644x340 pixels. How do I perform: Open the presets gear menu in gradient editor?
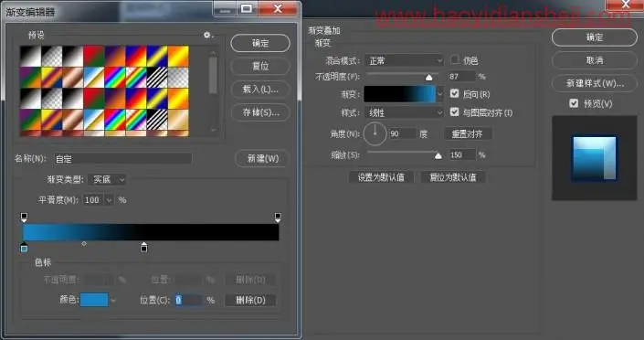tap(207, 36)
